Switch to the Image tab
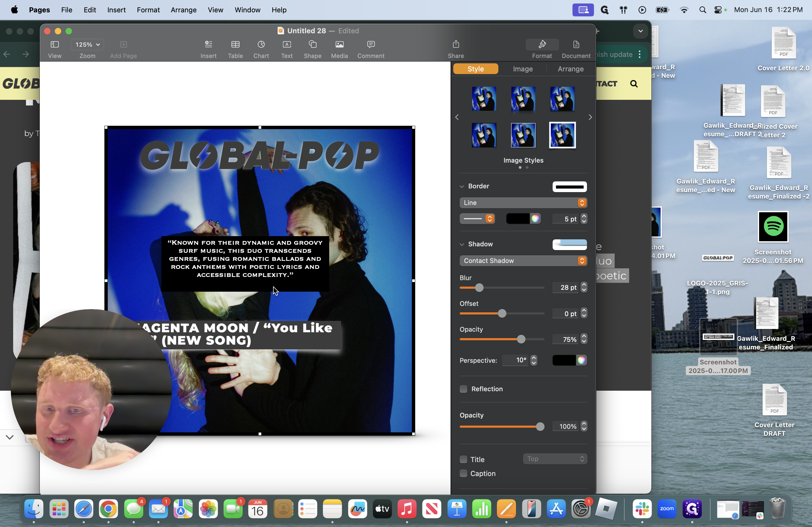Viewport: 812px width, 527px height. [x=523, y=69]
